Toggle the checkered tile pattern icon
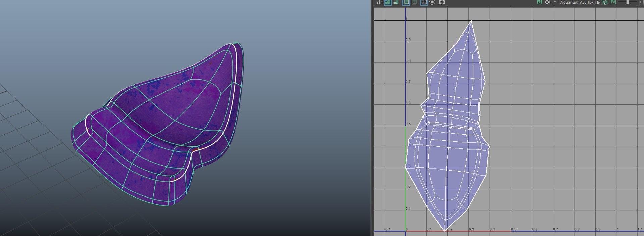Screen dimensions: 644x236 [548, 2]
